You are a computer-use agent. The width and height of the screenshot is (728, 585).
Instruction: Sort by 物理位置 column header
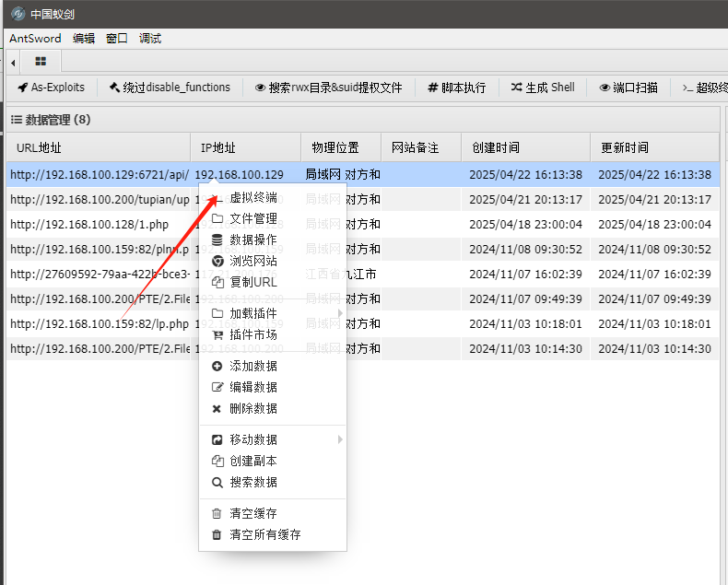coord(341,147)
